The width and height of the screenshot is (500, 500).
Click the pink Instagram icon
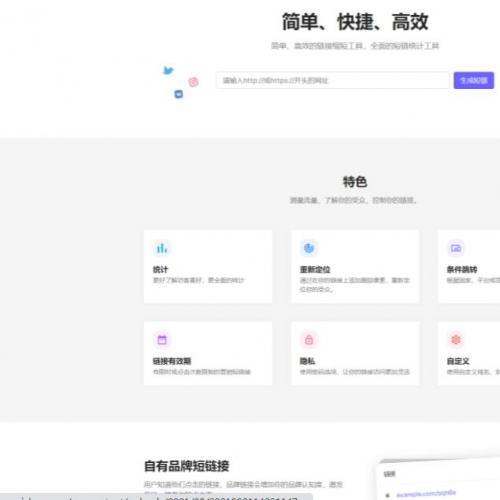point(193,82)
